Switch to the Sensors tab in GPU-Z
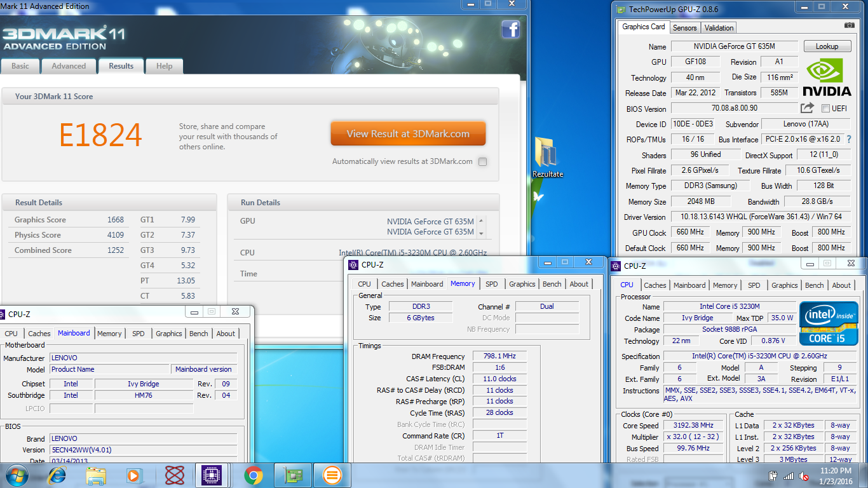This screenshot has height=488, width=868. (x=685, y=28)
